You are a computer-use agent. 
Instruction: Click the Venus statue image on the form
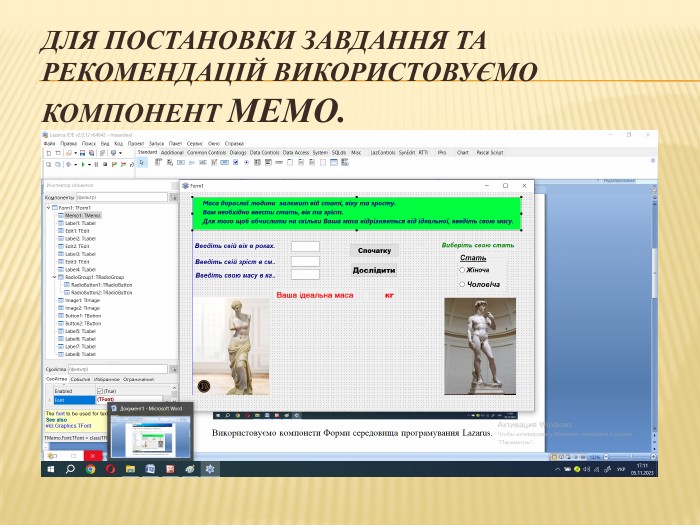point(231,346)
